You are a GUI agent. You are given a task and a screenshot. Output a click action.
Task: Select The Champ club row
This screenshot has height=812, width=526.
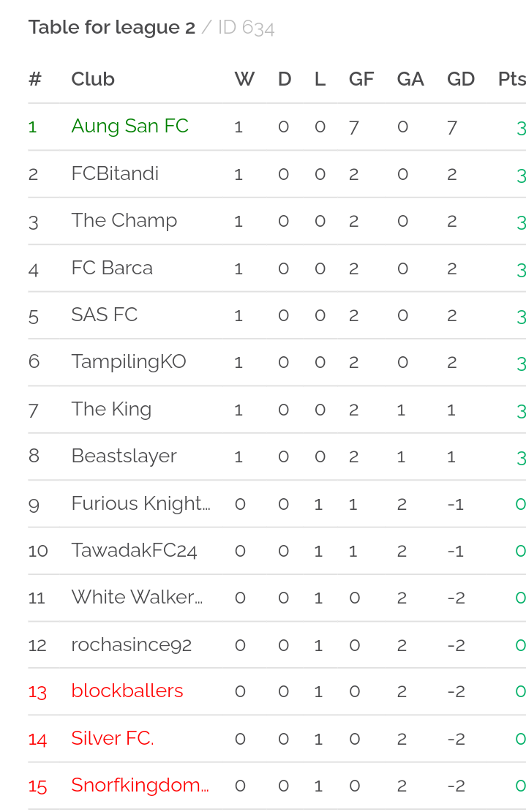coord(277,221)
